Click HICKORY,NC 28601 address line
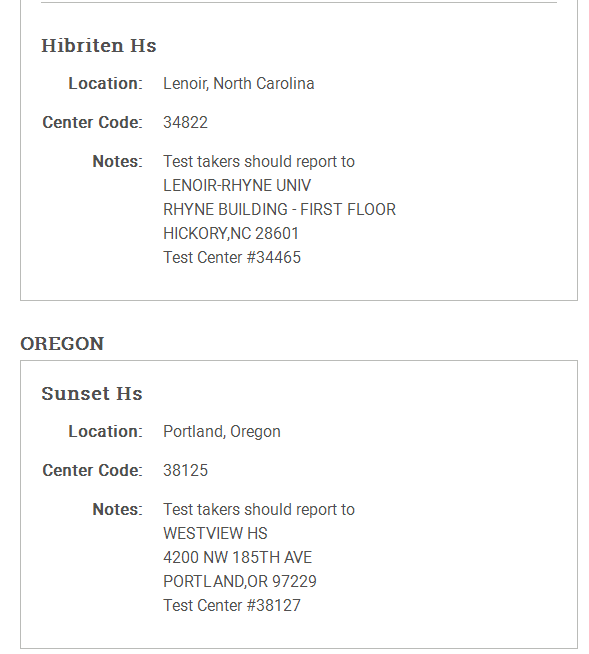Viewport: 589px width, 654px height. (231, 234)
